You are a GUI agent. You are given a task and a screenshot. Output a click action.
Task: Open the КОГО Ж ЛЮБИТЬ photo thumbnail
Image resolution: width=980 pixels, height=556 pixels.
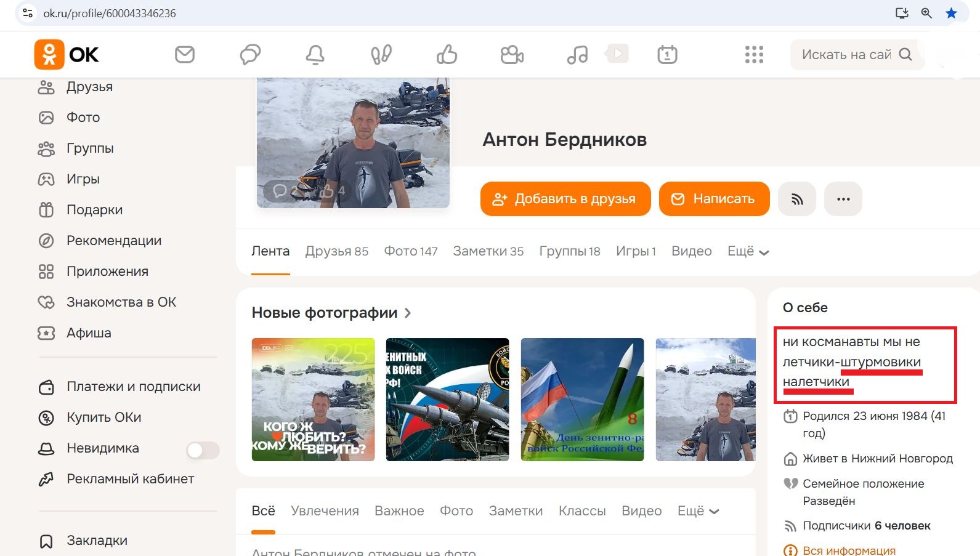click(313, 400)
